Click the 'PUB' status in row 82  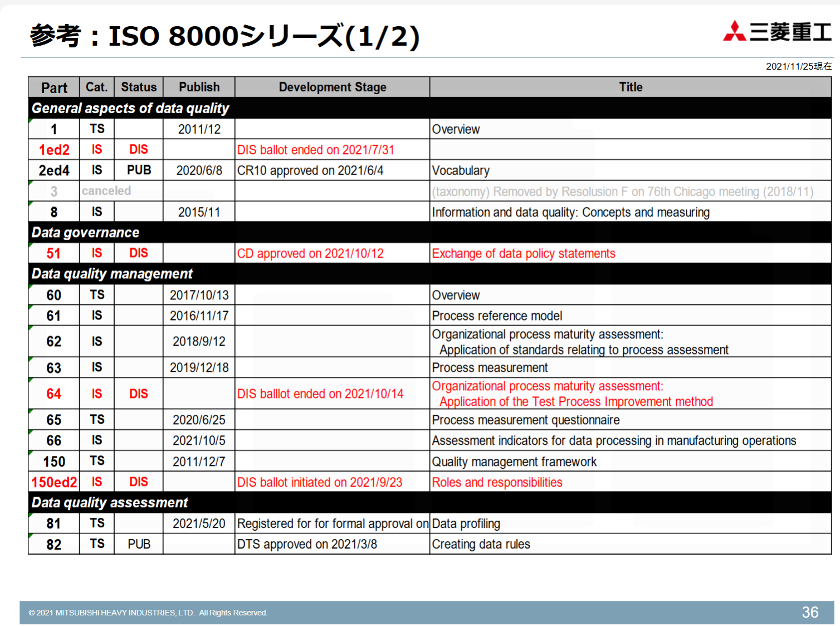[139, 545]
